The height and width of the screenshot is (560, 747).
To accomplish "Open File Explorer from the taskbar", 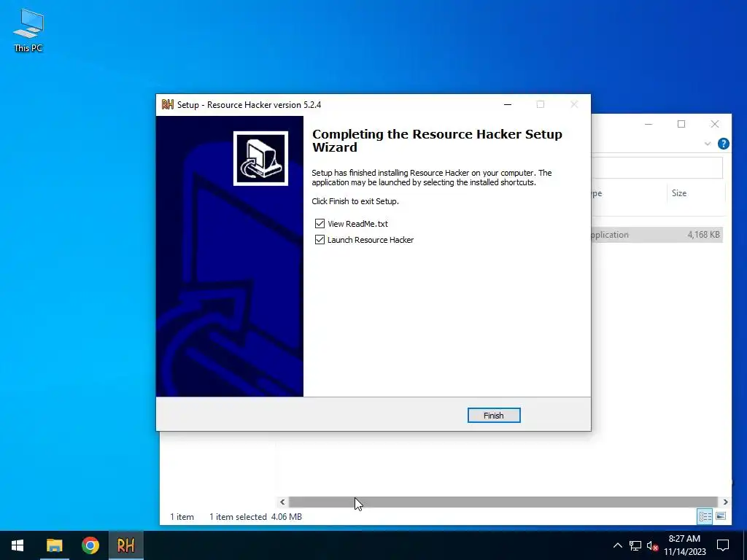I will 54,545.
